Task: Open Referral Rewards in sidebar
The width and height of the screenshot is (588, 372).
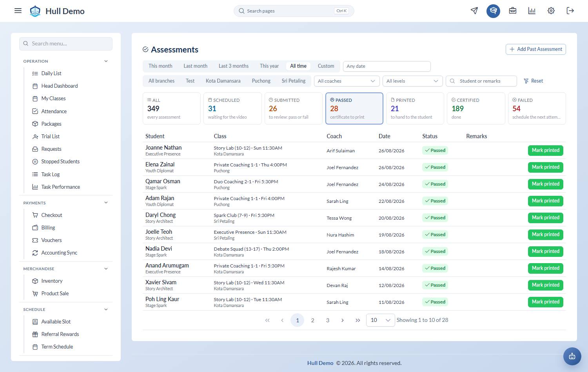Action: (60, 334)
